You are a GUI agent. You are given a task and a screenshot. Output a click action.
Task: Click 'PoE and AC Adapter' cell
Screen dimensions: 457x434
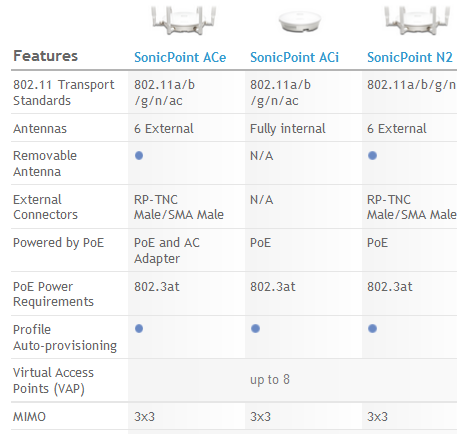[167, 250]
